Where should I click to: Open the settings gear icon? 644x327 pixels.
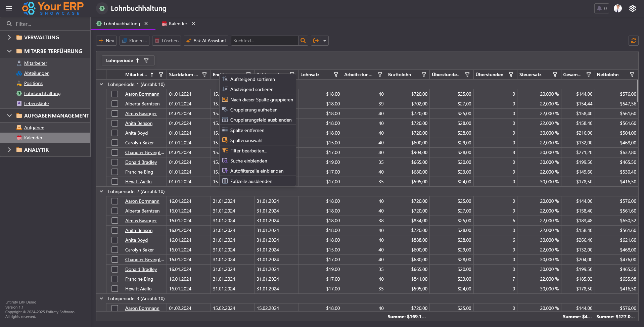[x=633, y=8]
